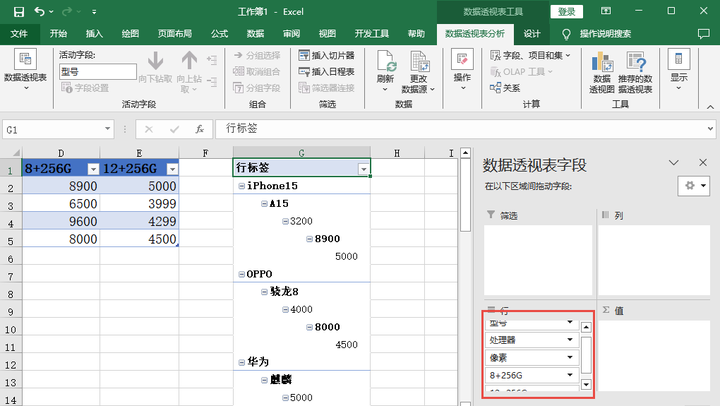The height and width of the screenshot is (406, 720).
Task: Open the 8+256G column filter dropdown
Action: pyautogui.click(x=93, y=169)
